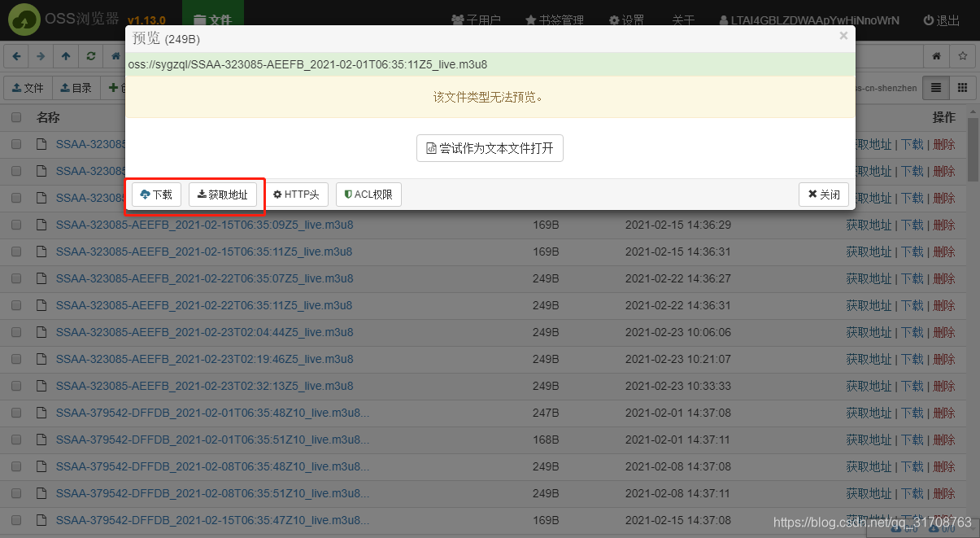
Task: Click the forward navigation arrow icon
Action: click(41, 55)
